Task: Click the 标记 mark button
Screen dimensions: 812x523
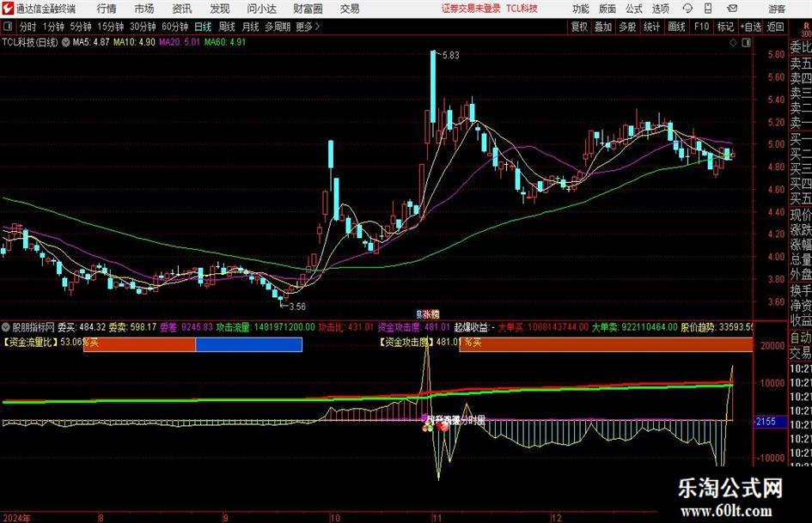Action: [x=725, y=27]
